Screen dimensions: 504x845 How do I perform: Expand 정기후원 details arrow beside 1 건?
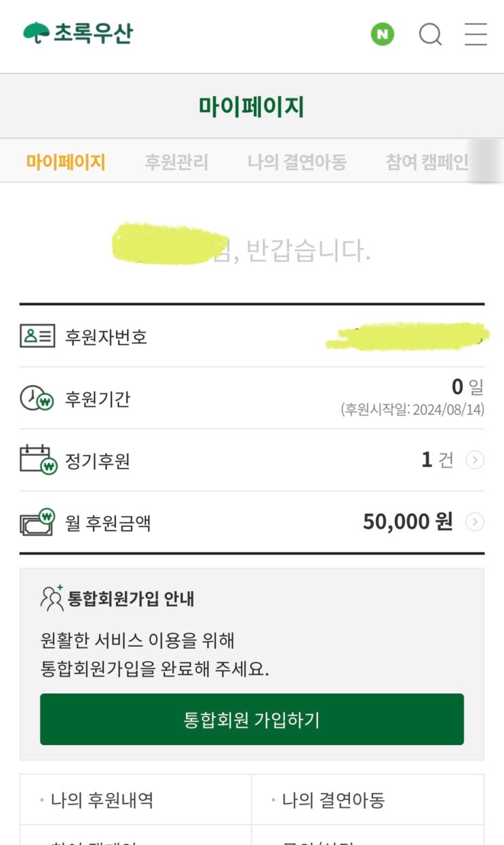coord(475,460)
